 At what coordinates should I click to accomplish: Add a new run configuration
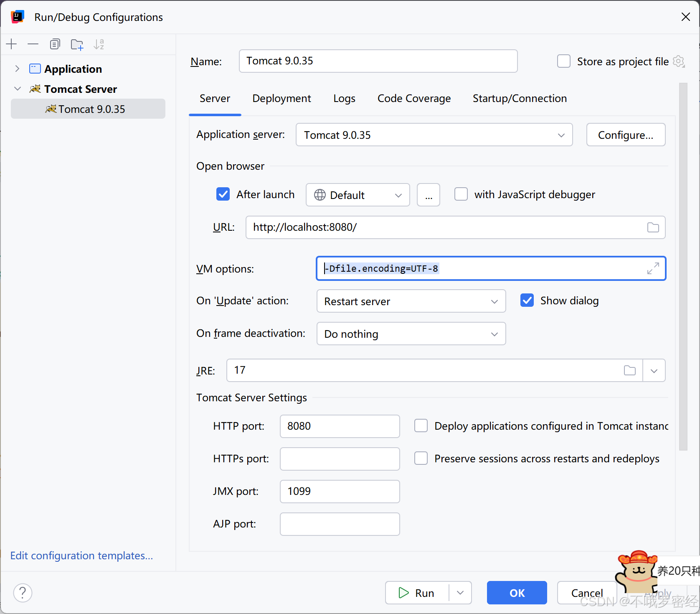tap(12, 44)
